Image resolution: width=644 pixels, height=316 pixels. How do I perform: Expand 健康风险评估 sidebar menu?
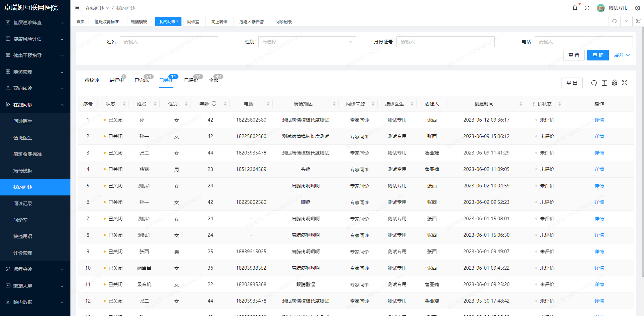pos(35,39)
